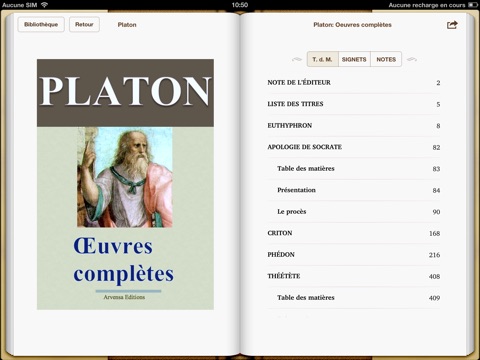Image resolution: width=480 pixels, height=360 pixels.
Task: Tap the battery icon in status bar
Action: 473,5
